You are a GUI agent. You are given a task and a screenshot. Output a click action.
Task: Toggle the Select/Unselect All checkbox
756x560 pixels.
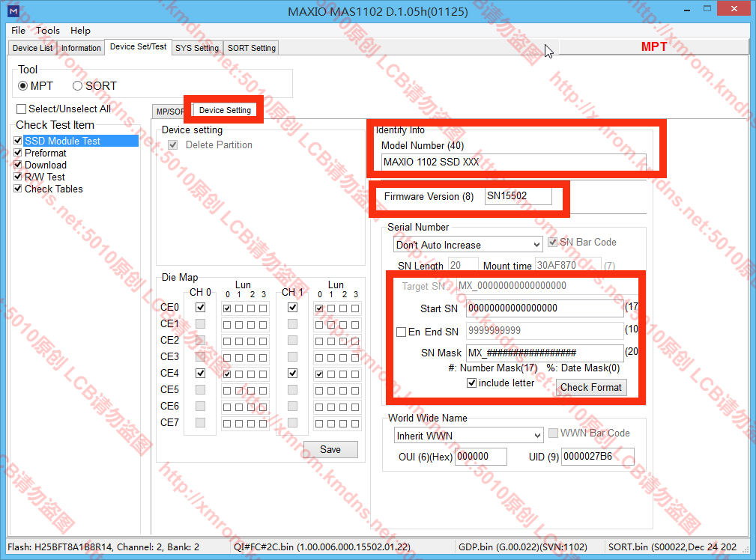22,109
